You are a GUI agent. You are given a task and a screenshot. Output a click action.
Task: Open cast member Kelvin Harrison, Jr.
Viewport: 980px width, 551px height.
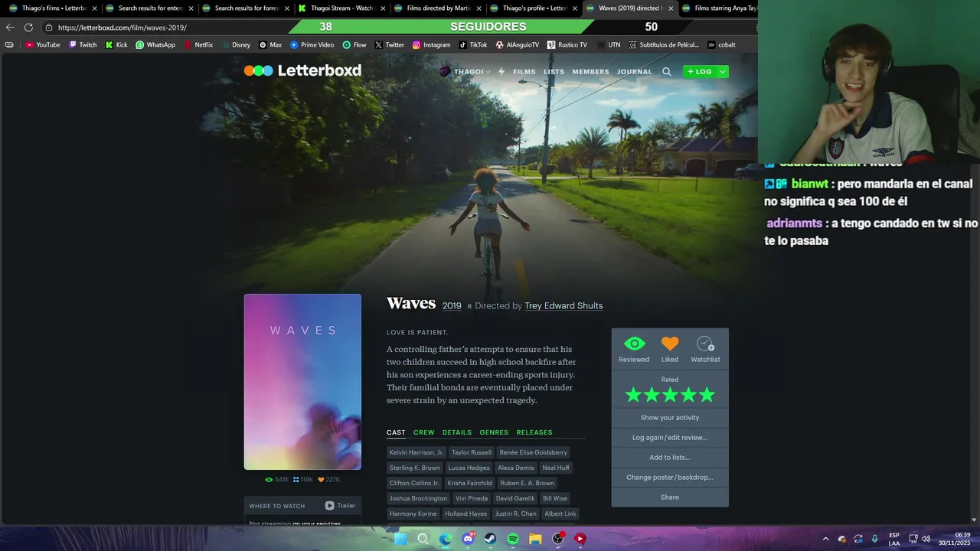click(416, 452)
